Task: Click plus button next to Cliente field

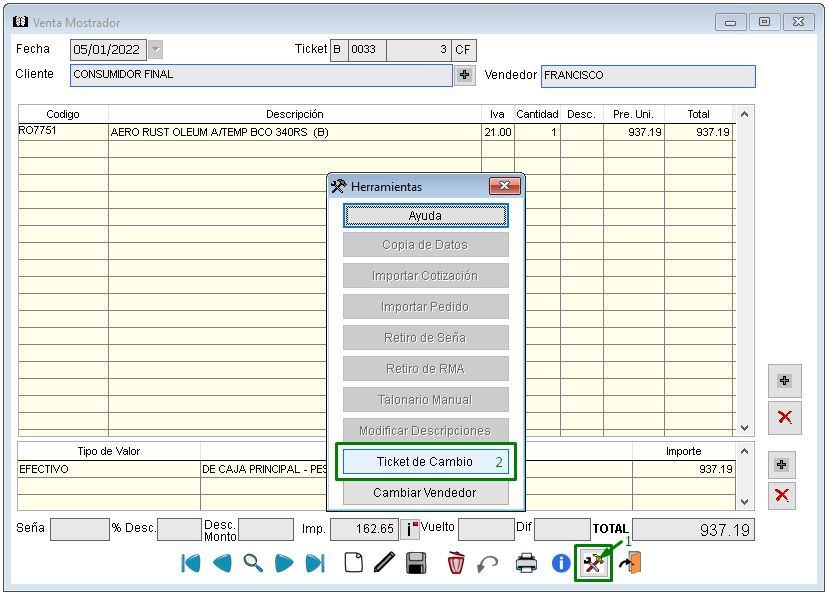Action: point(465,75)
